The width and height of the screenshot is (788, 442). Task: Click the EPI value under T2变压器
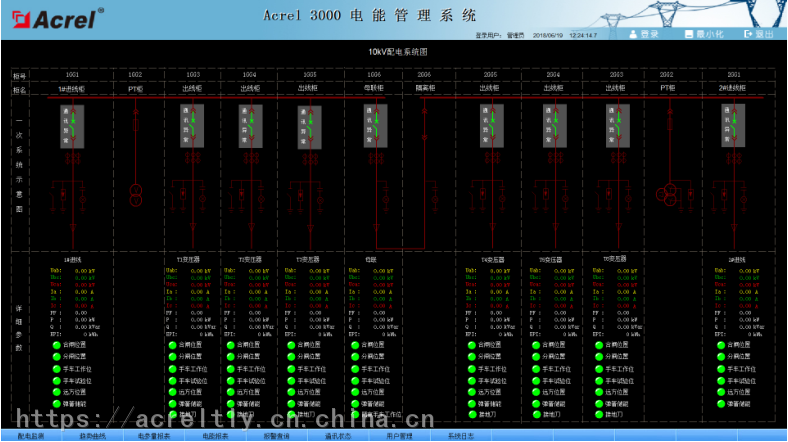point(257,334)
